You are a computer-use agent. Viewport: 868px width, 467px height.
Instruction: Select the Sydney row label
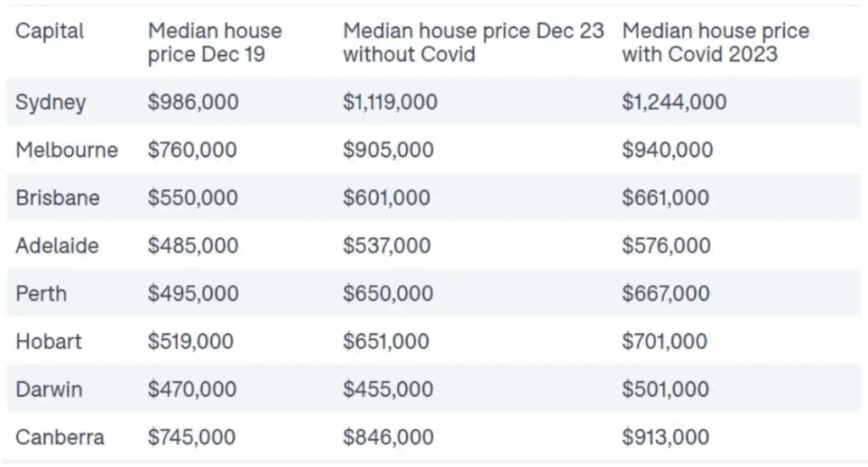(x=51, y=103)
